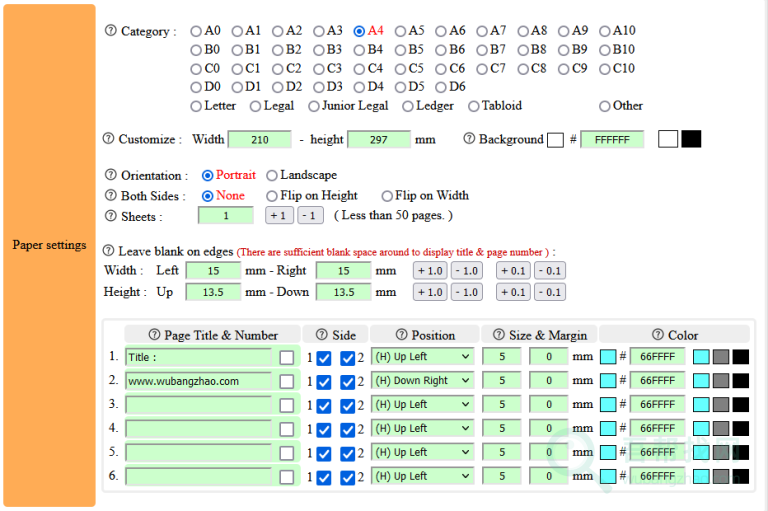Pick the black background color swatch
The image size is (768, 511).
click(691, 139)
